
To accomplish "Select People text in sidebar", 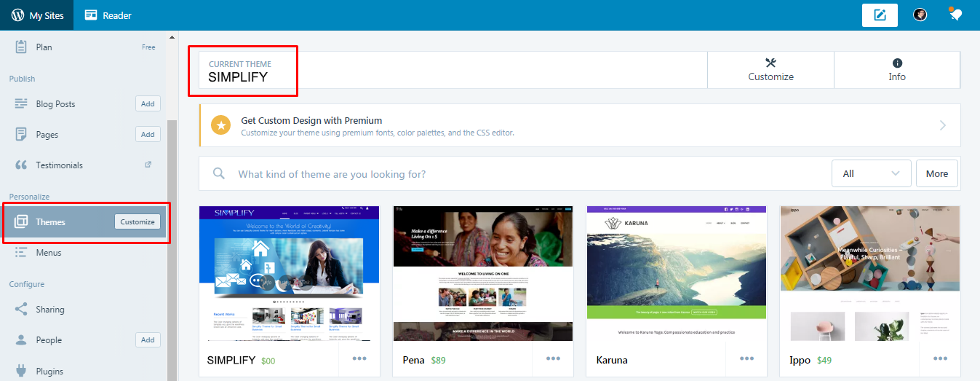I will (x=49, y=340).
